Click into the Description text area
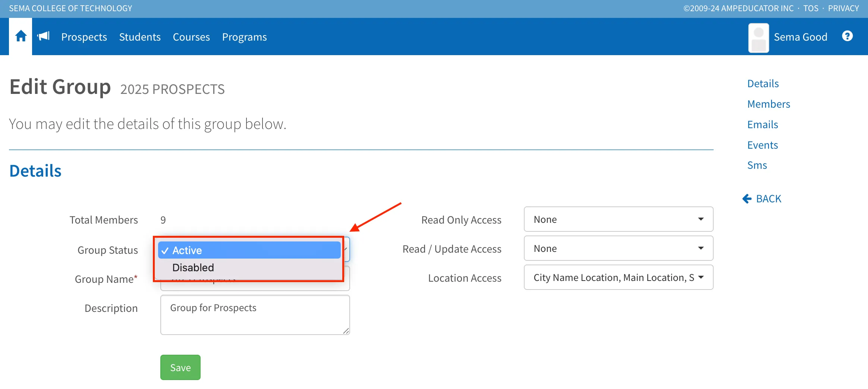 pos(255,315)
